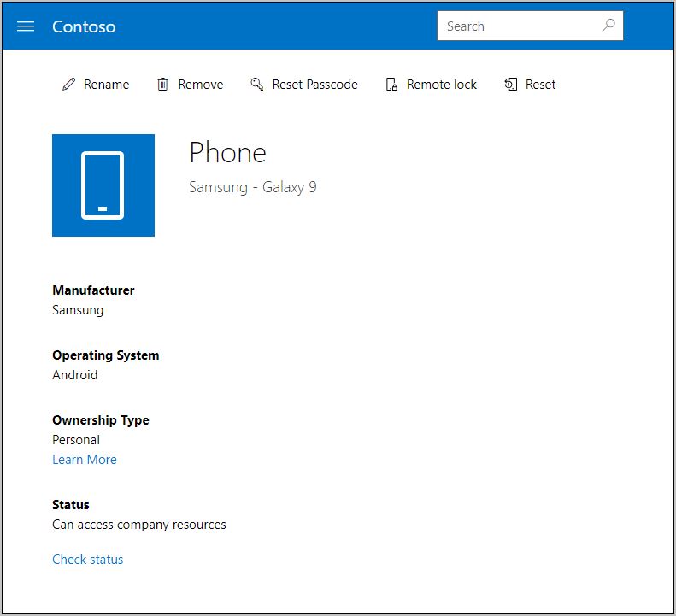Click the Remove toolbar label
The width and height of the screenshot is (676, 616).
pyautogui.click(x=201, y=85)
